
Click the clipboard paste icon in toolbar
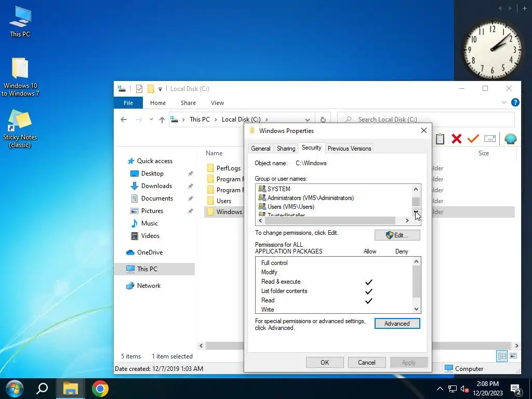pos(440,138)
